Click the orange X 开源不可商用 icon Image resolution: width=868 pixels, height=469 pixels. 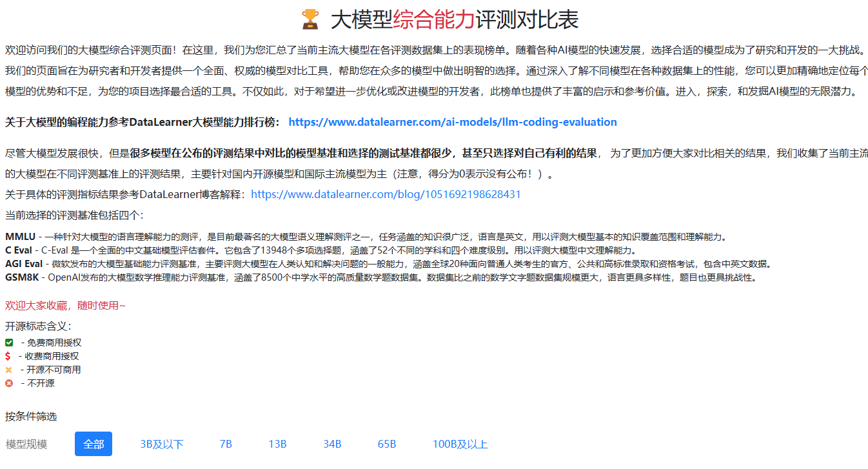pos(9,370)
